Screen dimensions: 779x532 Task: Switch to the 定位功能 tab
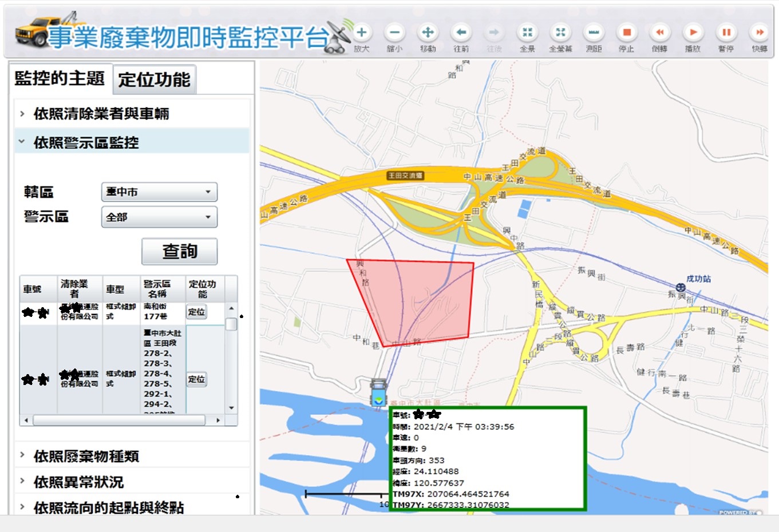coord(154,80)
